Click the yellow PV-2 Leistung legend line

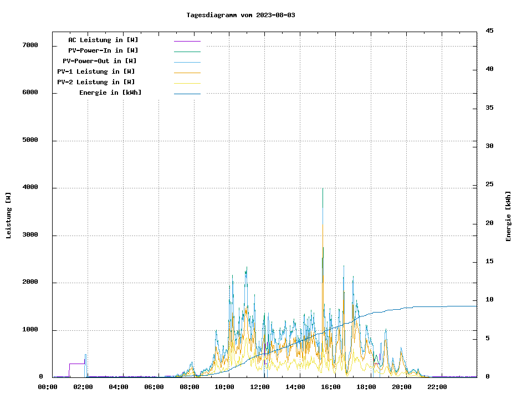point(187,83)
